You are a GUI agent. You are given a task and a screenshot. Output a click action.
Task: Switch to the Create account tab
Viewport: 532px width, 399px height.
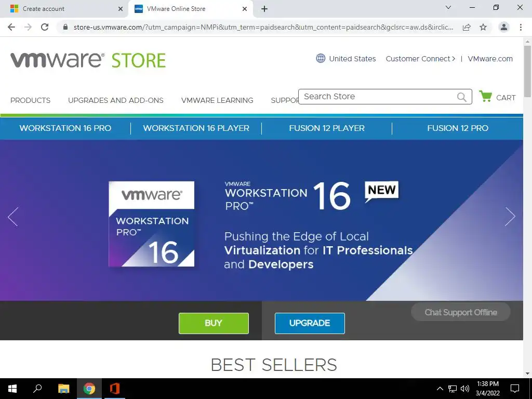click(64, 9)
